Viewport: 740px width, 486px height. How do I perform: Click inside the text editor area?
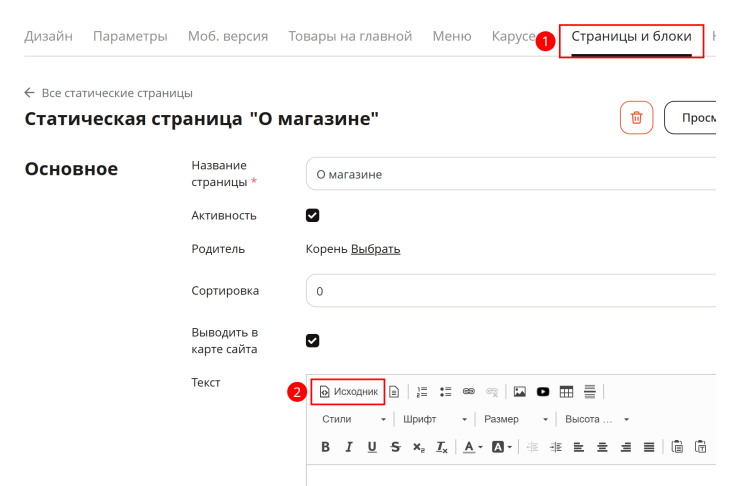(x=511, y=476)
